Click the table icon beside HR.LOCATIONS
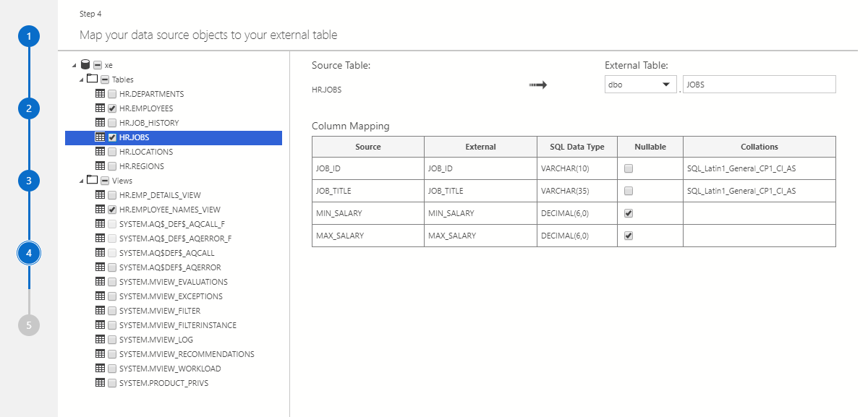868x417 pixels. (x=100, y=151)
